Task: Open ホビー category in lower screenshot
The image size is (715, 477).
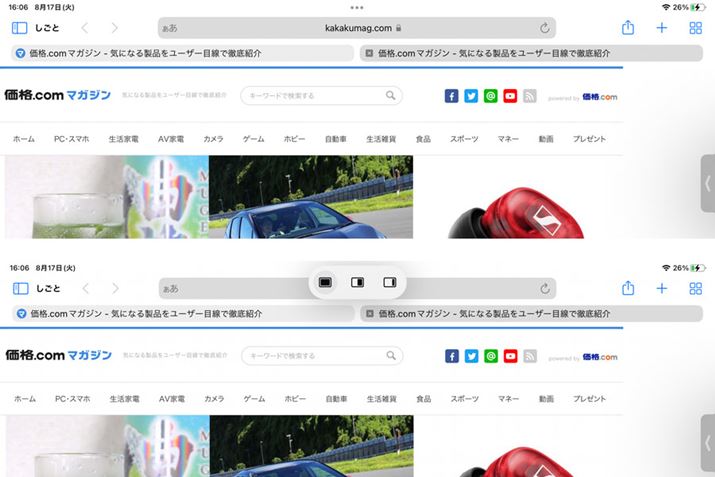Action: click(295, 399)
